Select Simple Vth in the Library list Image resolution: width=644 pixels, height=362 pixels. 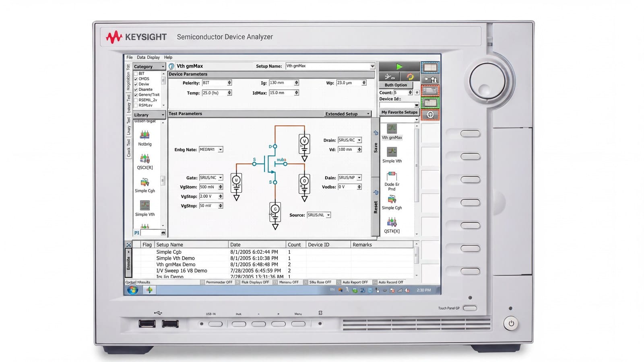click(x=145, y=209)
